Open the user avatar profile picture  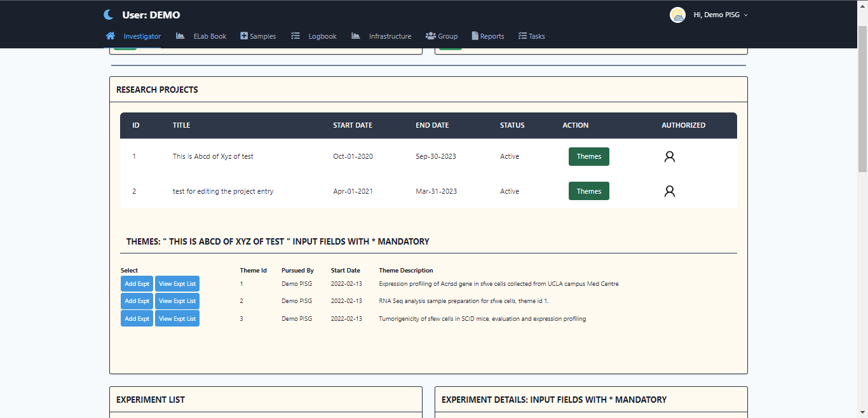(x=677, y=15)
